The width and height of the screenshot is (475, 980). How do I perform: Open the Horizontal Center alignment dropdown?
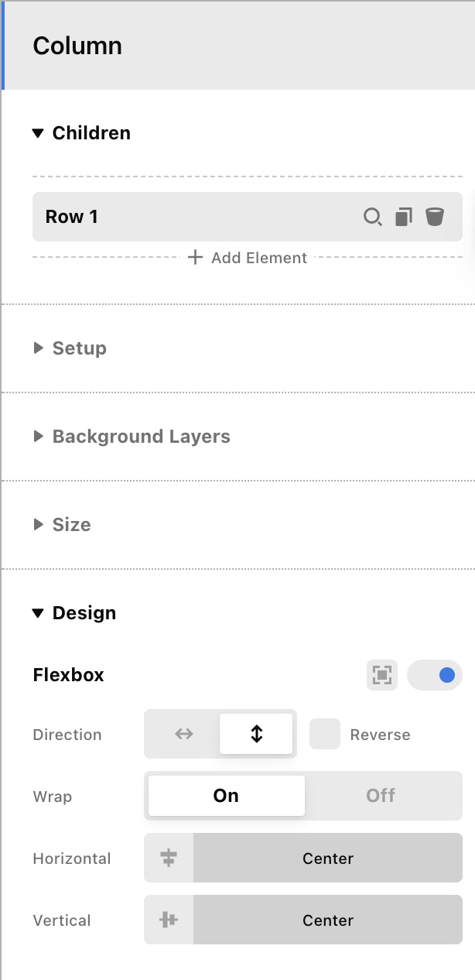(328, 858)
